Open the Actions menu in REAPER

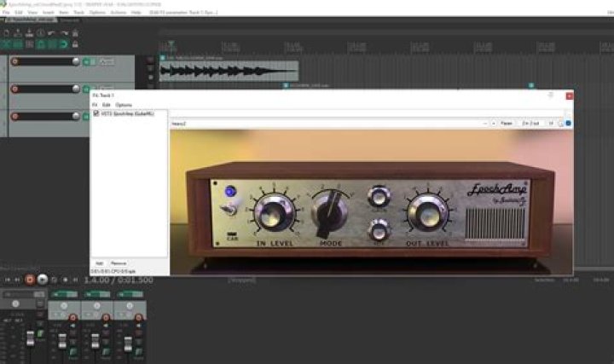119,13
